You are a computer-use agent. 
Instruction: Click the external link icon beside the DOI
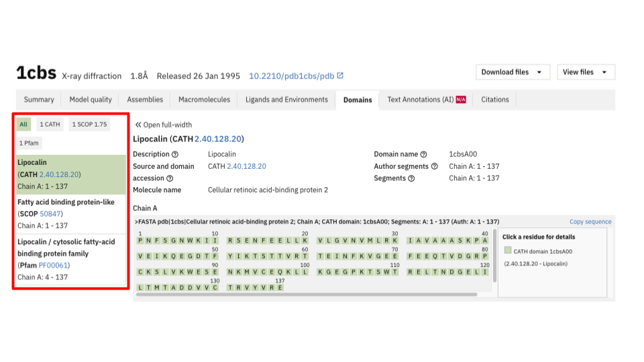tap(340, 76)
